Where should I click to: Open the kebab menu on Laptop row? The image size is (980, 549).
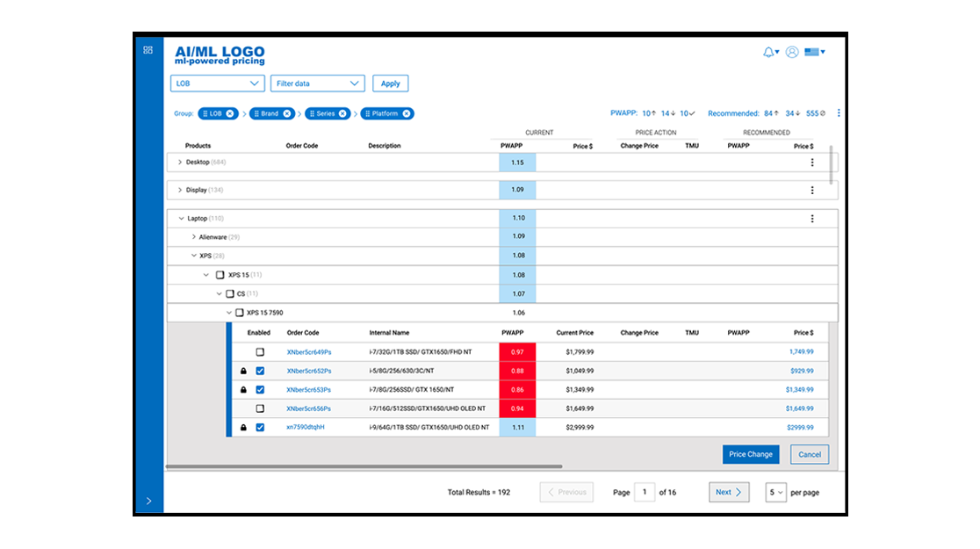click(x=812, y=219)
